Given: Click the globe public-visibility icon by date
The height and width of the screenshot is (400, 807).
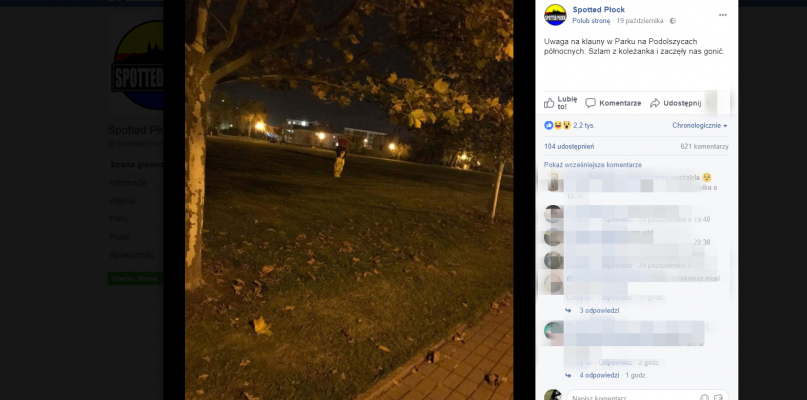Looking at the screenshot, I should click(672, 21).
